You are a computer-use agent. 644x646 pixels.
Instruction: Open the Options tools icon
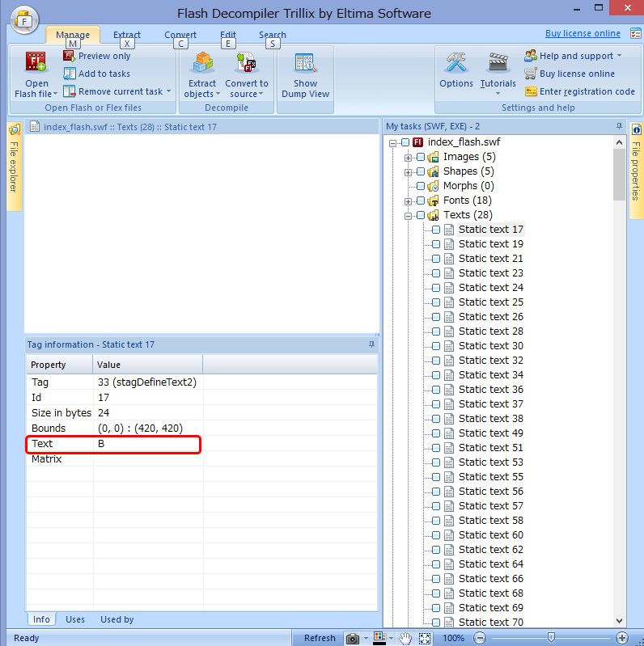coord(456,62)
